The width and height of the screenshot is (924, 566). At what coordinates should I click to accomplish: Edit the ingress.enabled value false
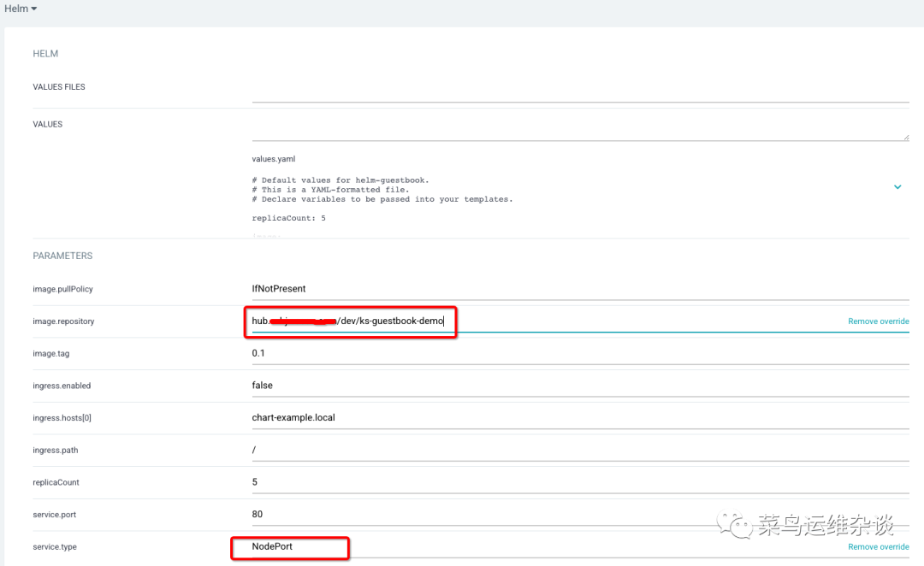click(x=580, y=386)
